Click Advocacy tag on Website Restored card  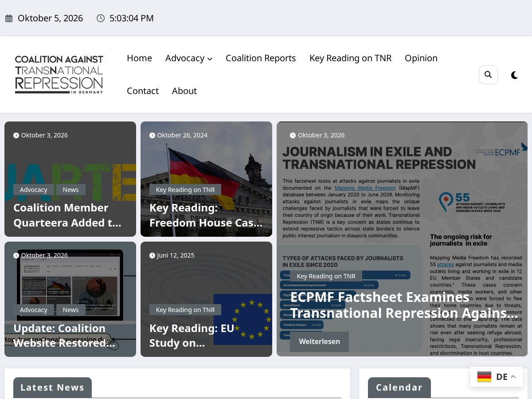point(34,310)
